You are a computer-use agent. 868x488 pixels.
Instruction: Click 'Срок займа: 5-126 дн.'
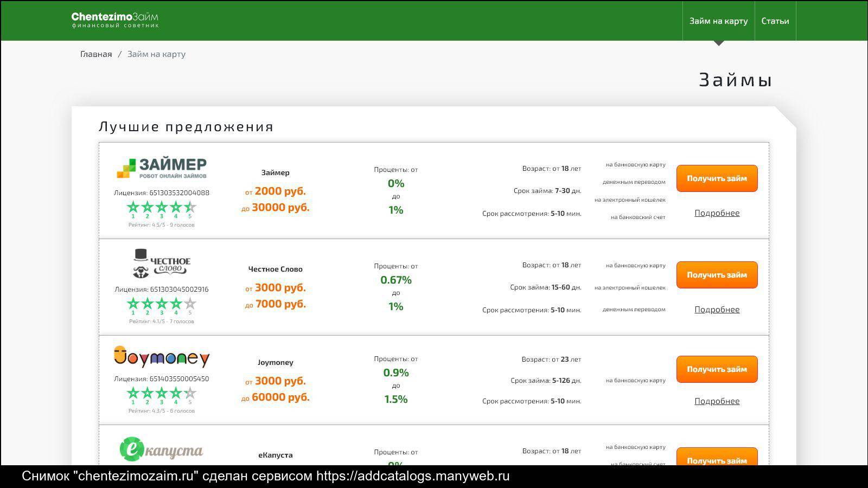coord(546,381)
